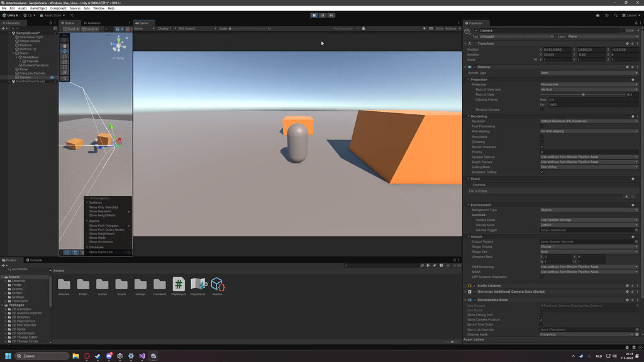The width and height of the screenshot is (644, 362).
Task: Click the Position X input field
Action: point(556,50)
